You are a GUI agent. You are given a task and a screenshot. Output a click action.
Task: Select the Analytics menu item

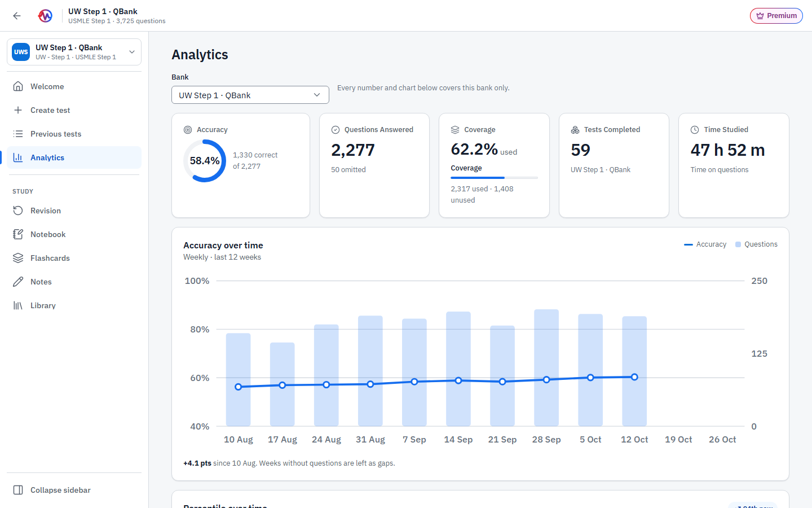(74, 157)
